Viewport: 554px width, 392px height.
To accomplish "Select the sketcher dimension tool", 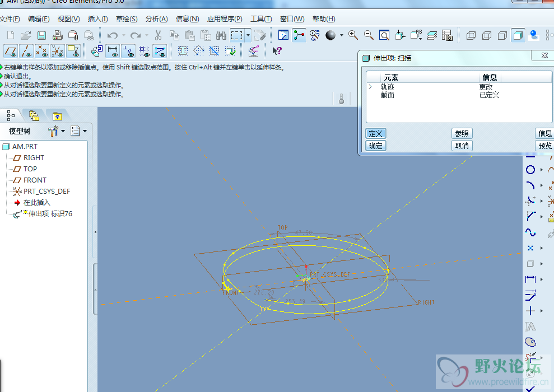I will (x=530, y=279).
